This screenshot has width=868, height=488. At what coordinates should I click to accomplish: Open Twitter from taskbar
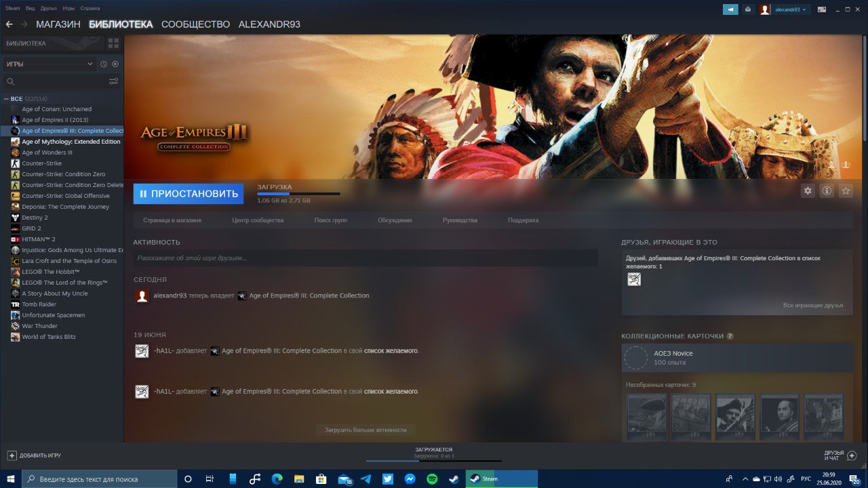point(388,479)
